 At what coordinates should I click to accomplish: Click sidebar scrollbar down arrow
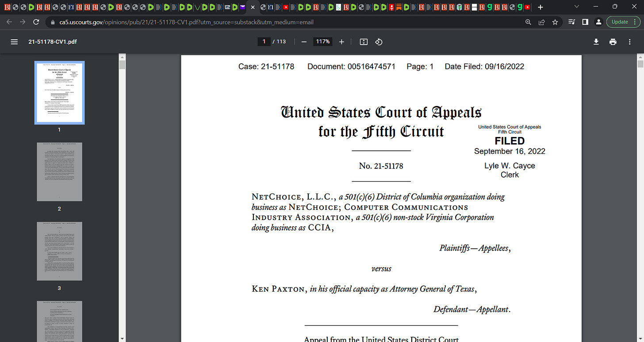pyautogui.click(x=123, y=338)
